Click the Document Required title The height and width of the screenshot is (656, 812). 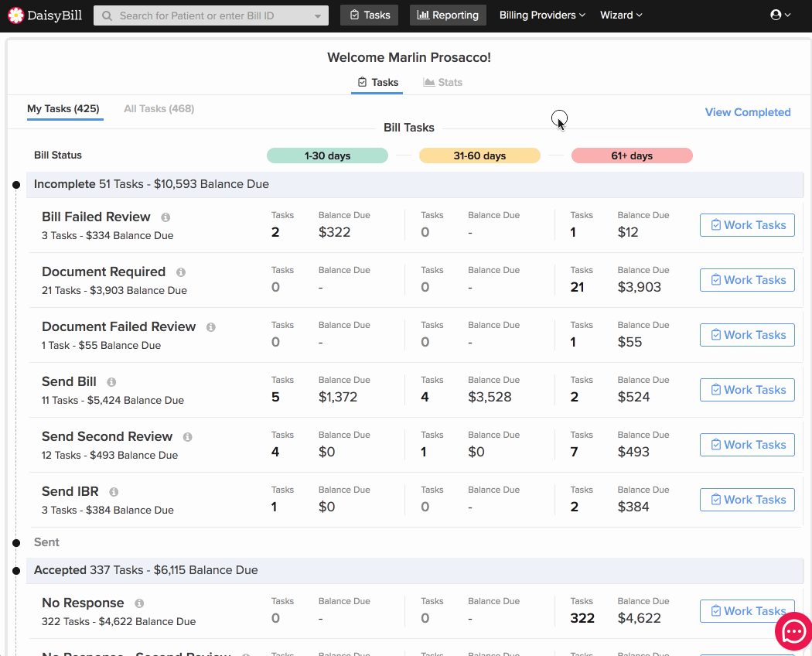click(104, 272)
